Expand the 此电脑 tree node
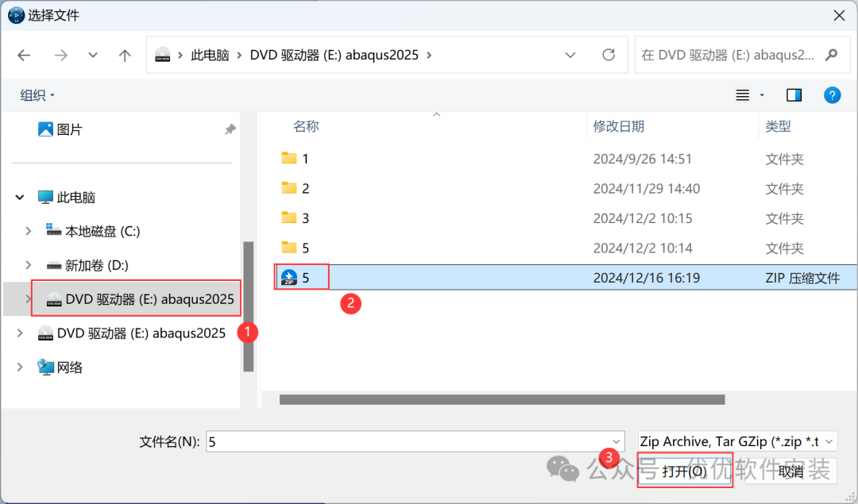858x504 pixels. pos(19,197)
